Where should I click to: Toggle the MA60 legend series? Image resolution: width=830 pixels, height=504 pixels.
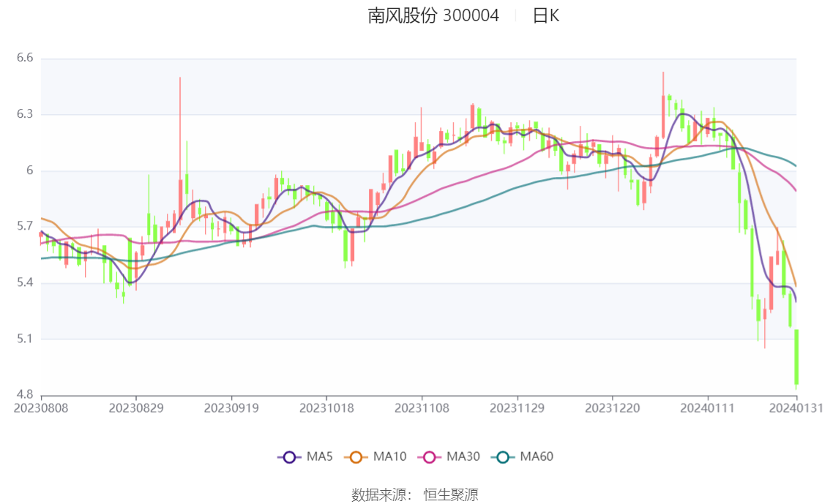tap(523, 457)
